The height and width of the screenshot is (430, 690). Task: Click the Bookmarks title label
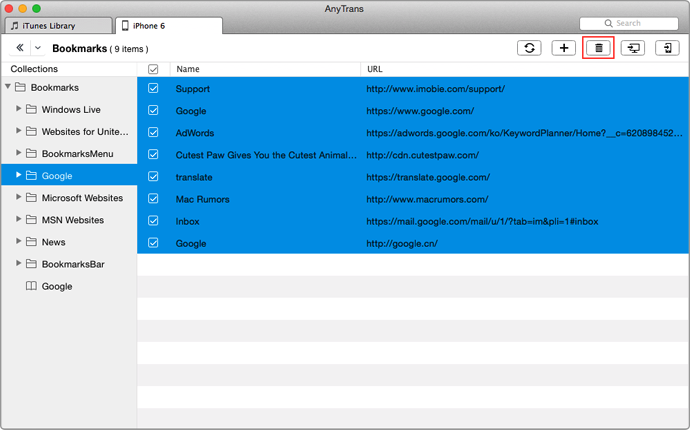click(x=80, y=48)
